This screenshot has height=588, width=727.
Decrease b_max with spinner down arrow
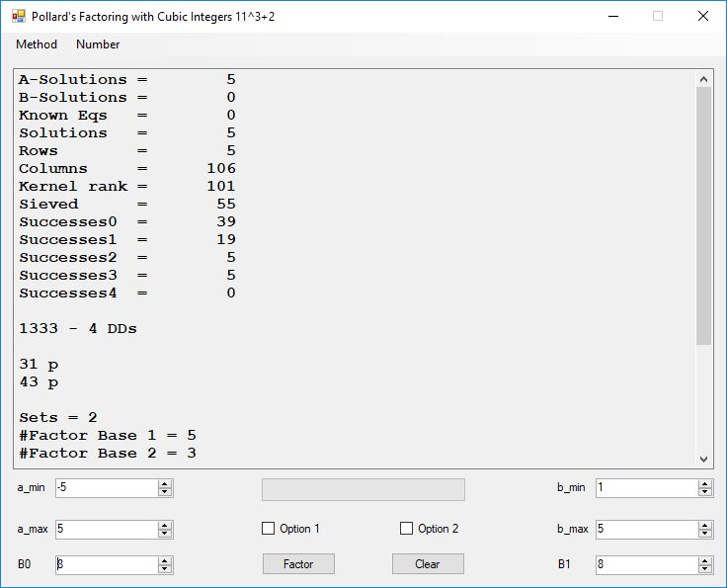point(705,534)
